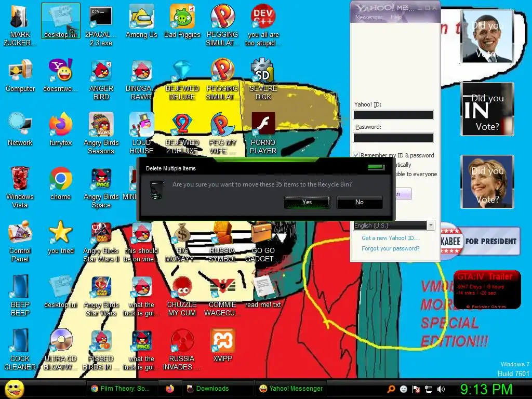
Task: Focus the Password input field
Action: coord(393,137)
